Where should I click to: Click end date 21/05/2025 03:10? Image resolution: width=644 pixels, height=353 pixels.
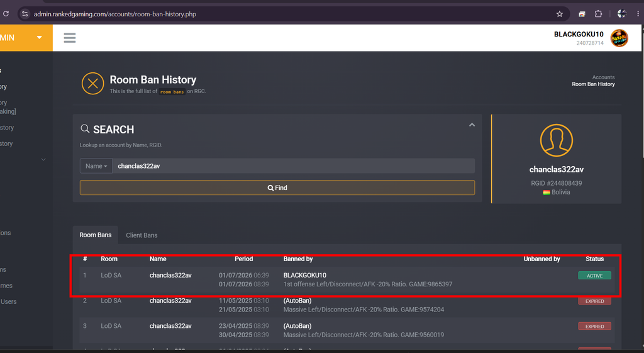pos(243,310)
